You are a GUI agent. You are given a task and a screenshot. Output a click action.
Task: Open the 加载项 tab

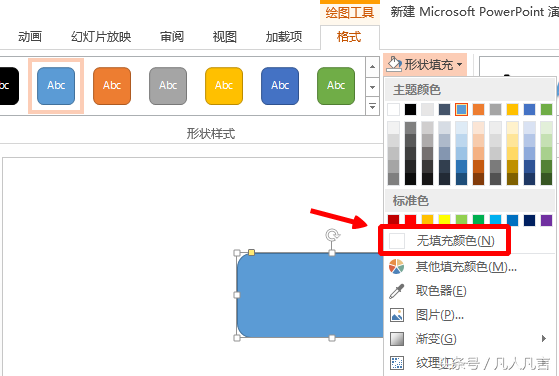(284, 37)
